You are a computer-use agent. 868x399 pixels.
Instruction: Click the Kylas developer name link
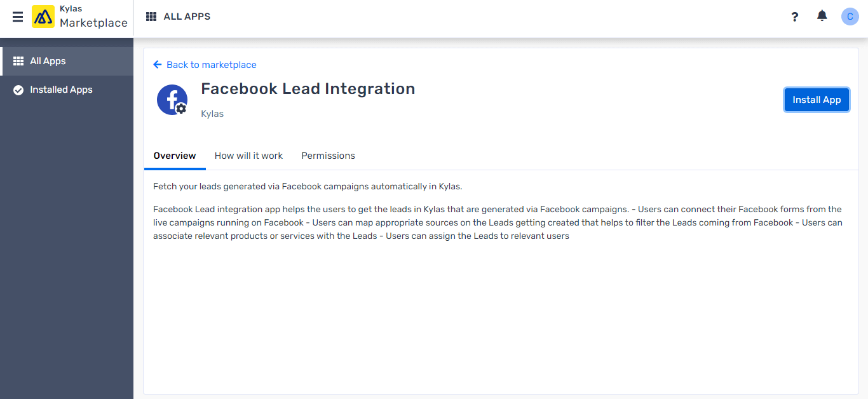point(212,114)
